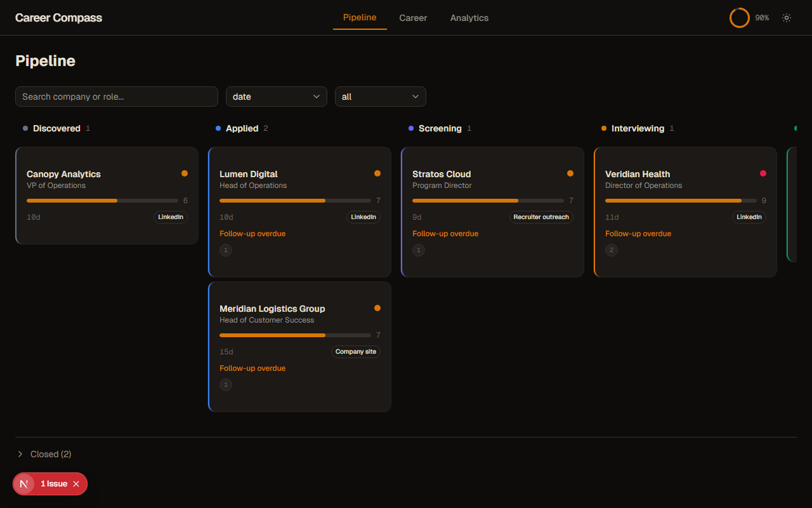Click the Veridian Health score bar

pyautogui.click(x=681, y=201)
